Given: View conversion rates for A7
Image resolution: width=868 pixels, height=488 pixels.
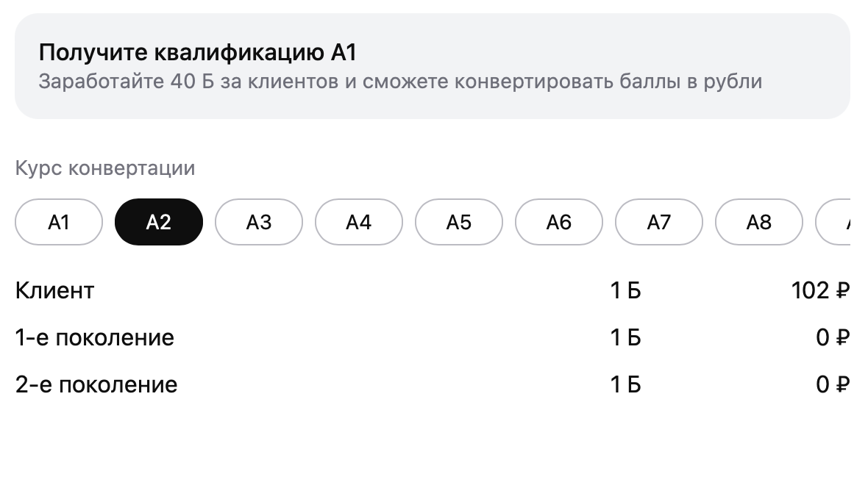Looking at the screenshot, I should pyautogui.click(x=658, y=222).
